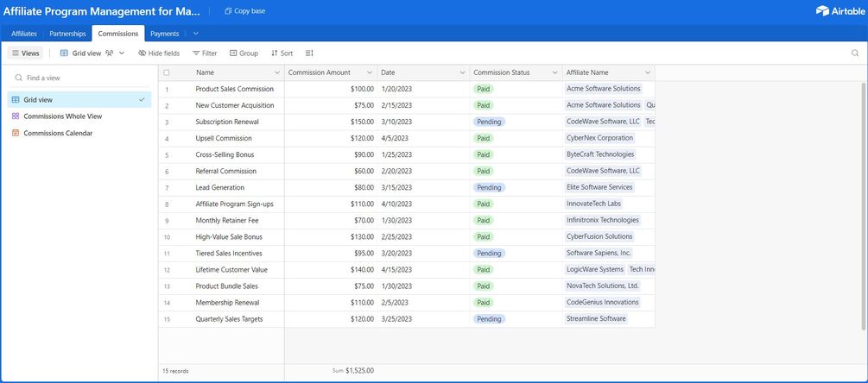Image resolution: width=868 pixels, height=383 pixels.
Task: Click the Product Sales Commission cell
Action: (x=234, y=89)
